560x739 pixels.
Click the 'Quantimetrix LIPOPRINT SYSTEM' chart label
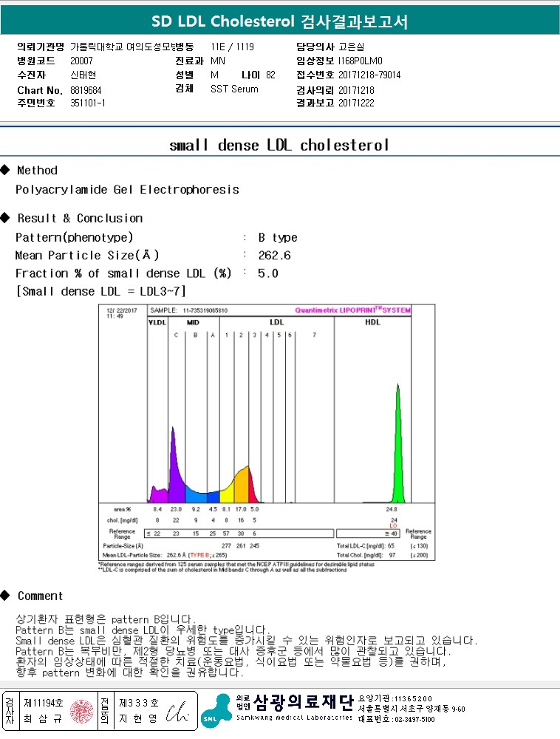352,310
